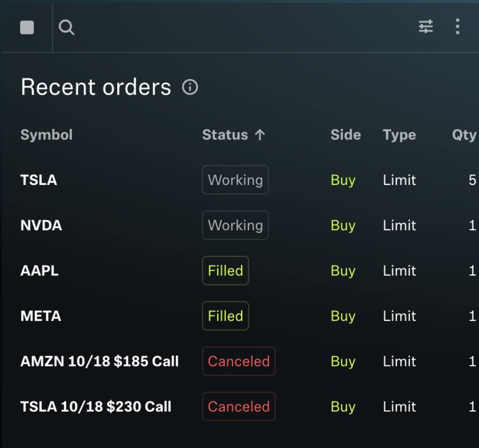The height and width of the screenshot is (448, 479).
Task: Click the Buy label on the TSLA order
Action: coord(343,180)
